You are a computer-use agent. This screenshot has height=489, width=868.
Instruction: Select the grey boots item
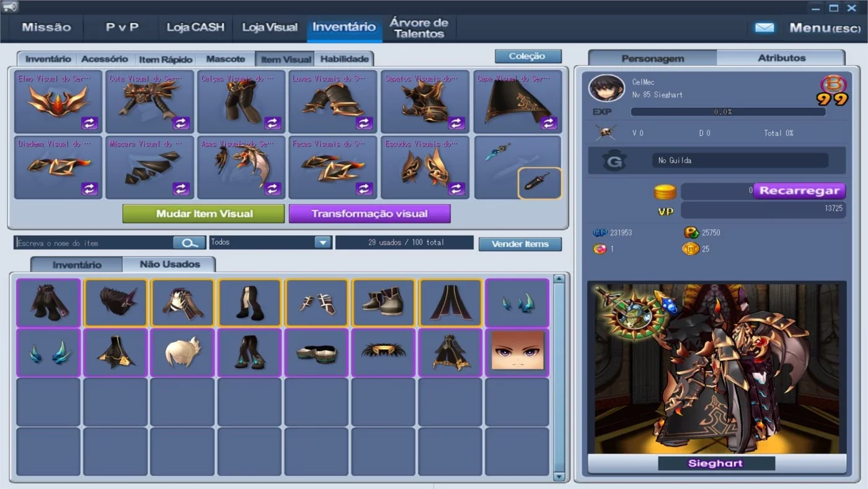pyautogui.click(x=383, y=302)
